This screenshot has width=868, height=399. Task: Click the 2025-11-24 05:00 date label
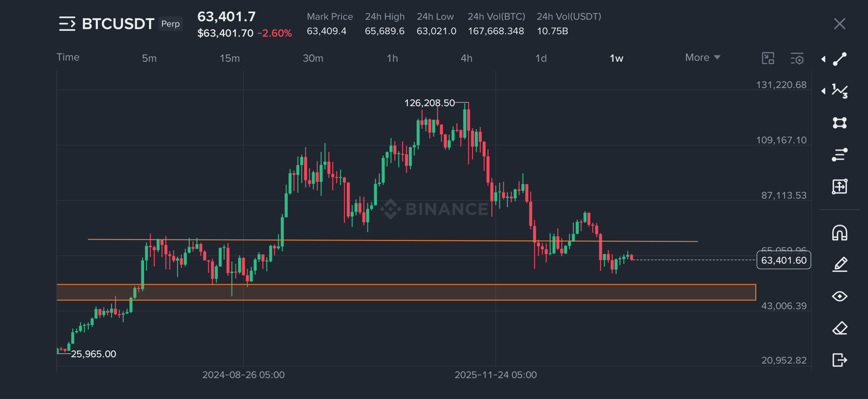pyautogui.click(x=496, y=375)
